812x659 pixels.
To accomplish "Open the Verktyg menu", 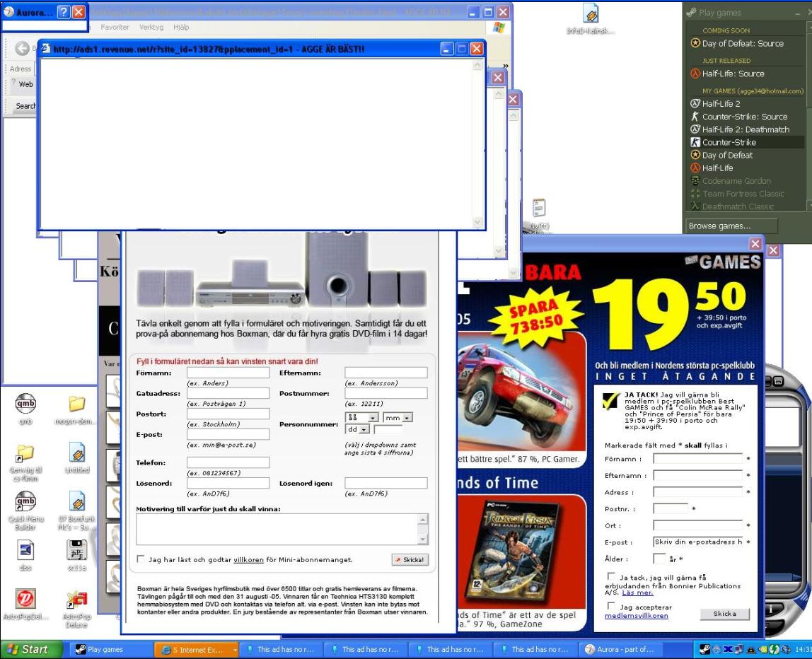I will (151, 27).
